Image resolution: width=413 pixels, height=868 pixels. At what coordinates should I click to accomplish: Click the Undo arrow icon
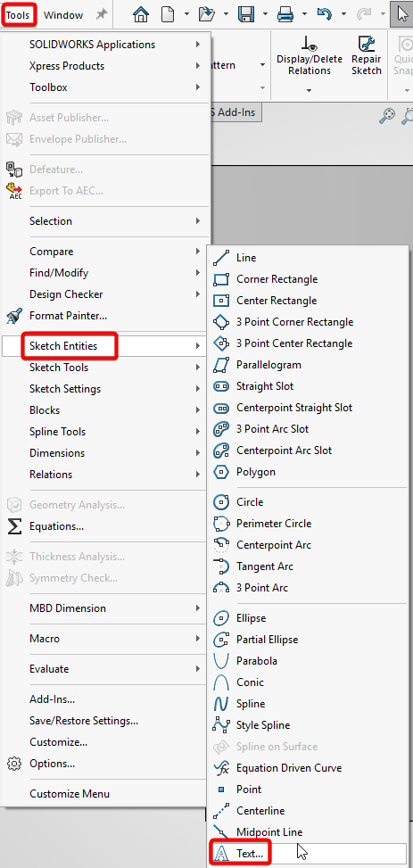pos(325,15)
